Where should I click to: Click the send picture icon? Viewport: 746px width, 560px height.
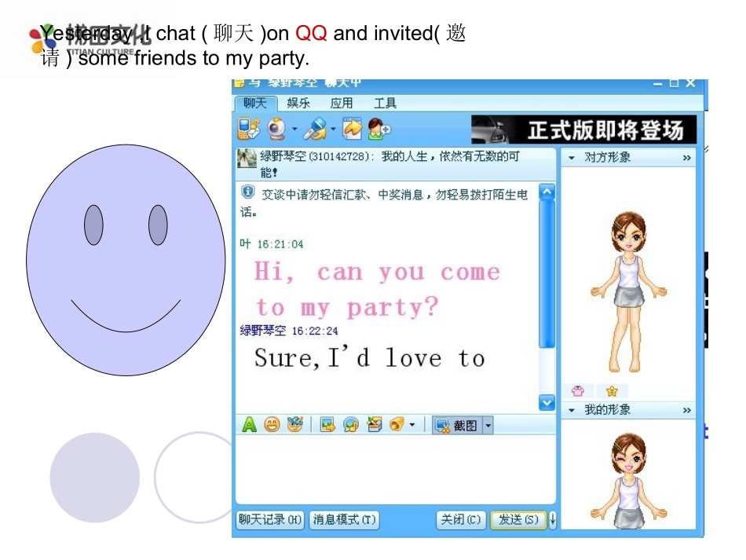click(x=327, y=424)
